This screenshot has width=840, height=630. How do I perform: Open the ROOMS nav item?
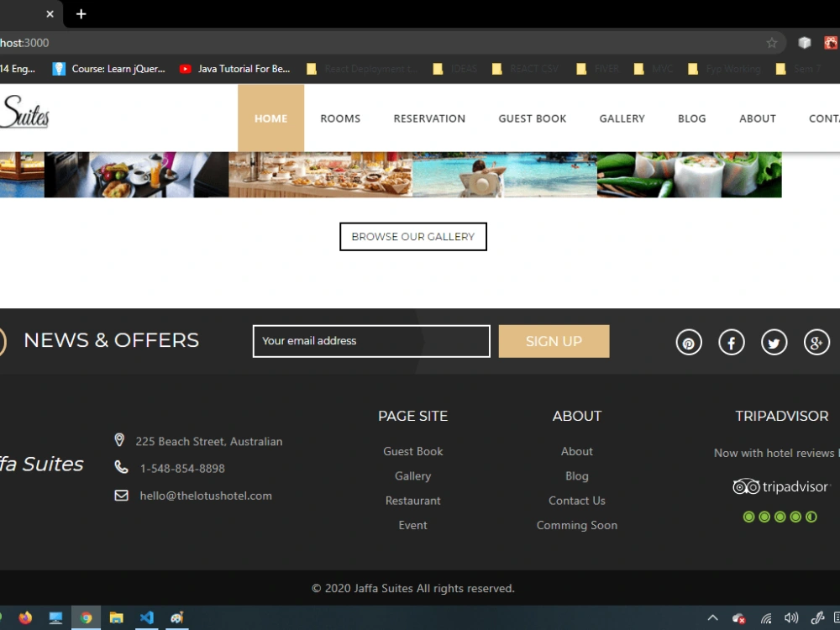[340, 118]
